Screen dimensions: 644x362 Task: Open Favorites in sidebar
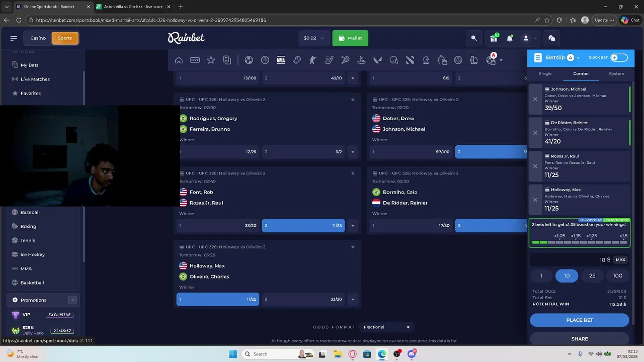point(30,94)
